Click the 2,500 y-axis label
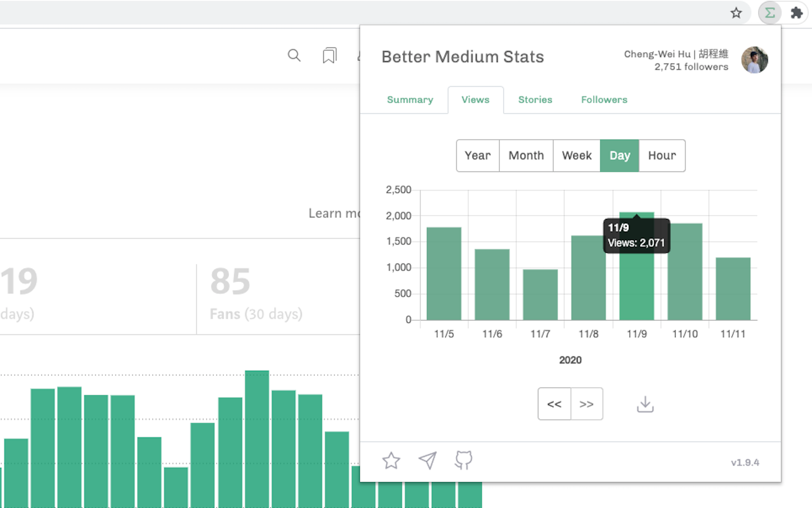 (x=399, y=190)
